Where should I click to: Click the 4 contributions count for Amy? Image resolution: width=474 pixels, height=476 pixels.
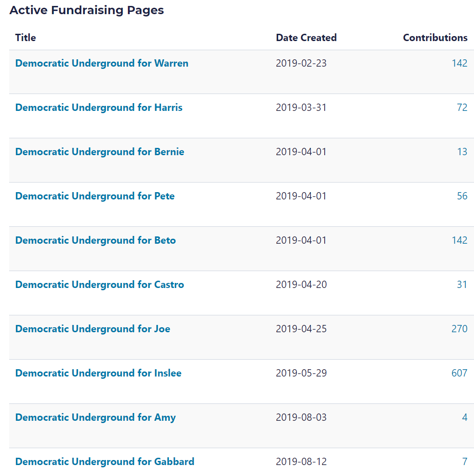(465, 418)
